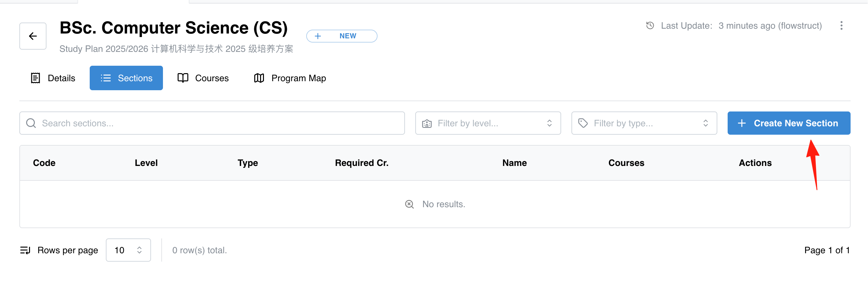Click the Code column header
The height and width of the screenshot is (299, 868).
[44, 163]
